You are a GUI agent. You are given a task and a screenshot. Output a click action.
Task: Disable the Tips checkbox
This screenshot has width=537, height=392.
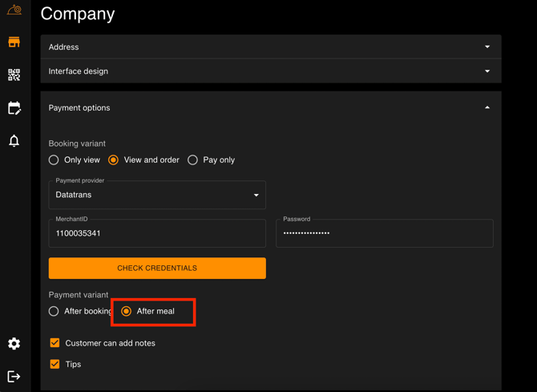pos(55,364)
